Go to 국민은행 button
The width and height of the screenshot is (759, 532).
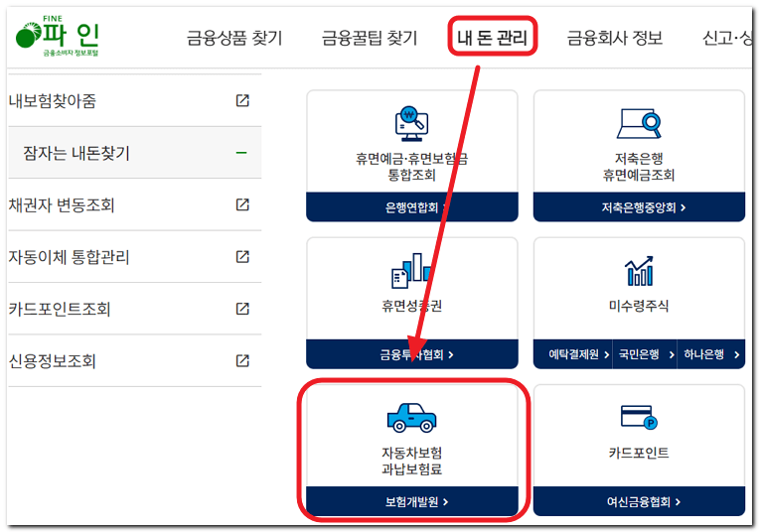[645, 354]
